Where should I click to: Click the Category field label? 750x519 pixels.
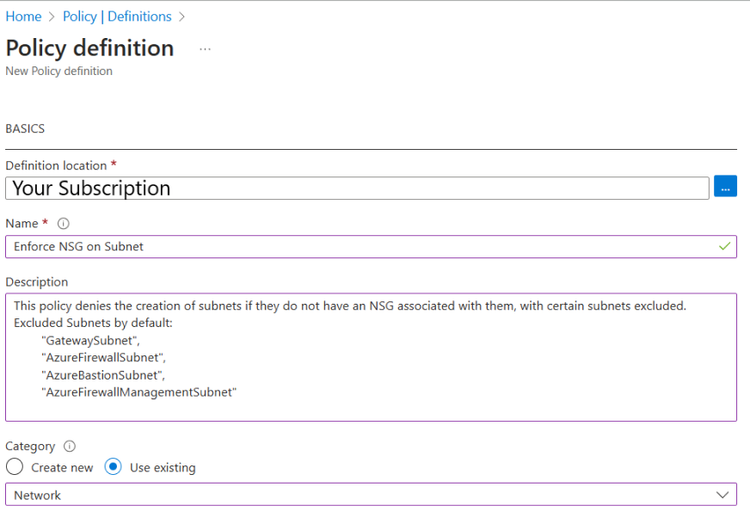click(x=30, y=446)
